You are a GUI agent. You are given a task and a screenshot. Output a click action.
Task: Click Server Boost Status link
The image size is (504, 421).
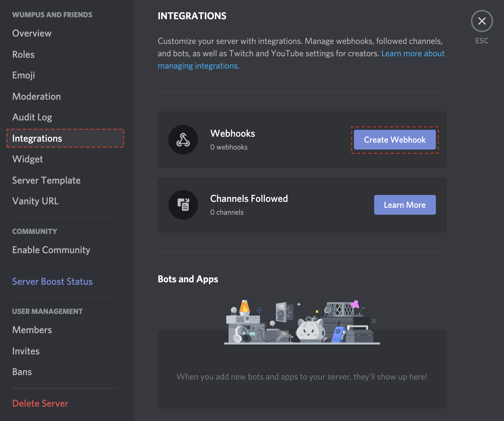tap(52, 281)
